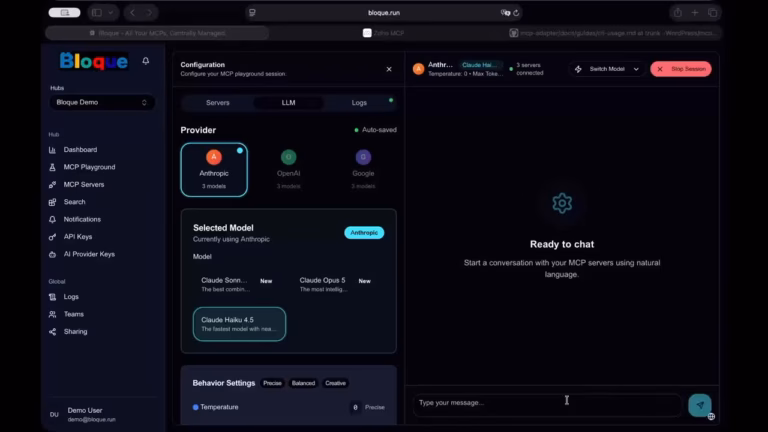Screen dimensions: 768x432
Task: Click the page settings icon left of address
Action: point(252,13)
